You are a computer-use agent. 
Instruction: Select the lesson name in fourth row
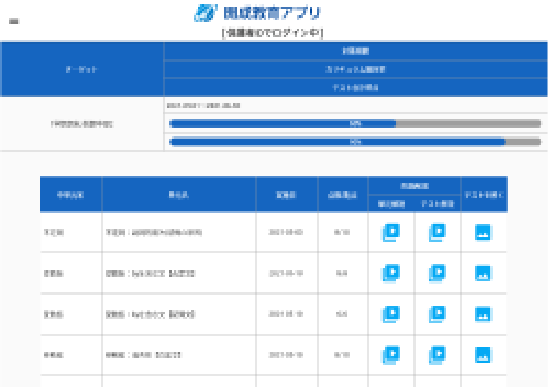(x=144, y=355)
